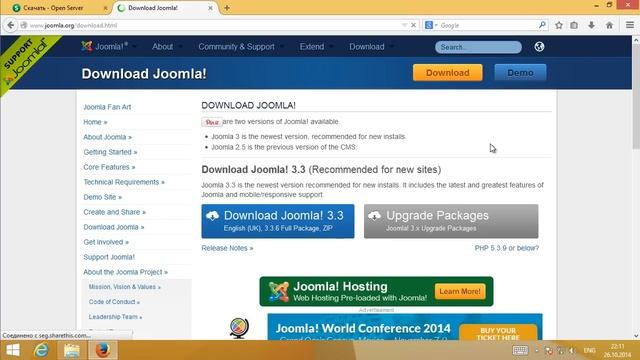Launch Internet Explorer from taskbar
The image size is (640, 360).
(x=41, y=350)
